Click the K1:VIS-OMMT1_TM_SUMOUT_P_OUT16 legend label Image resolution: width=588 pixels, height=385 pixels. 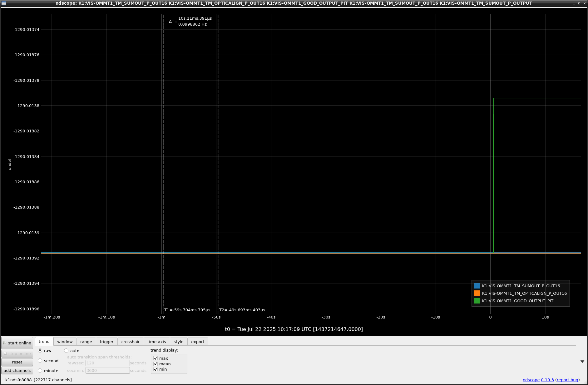point(521,286)
